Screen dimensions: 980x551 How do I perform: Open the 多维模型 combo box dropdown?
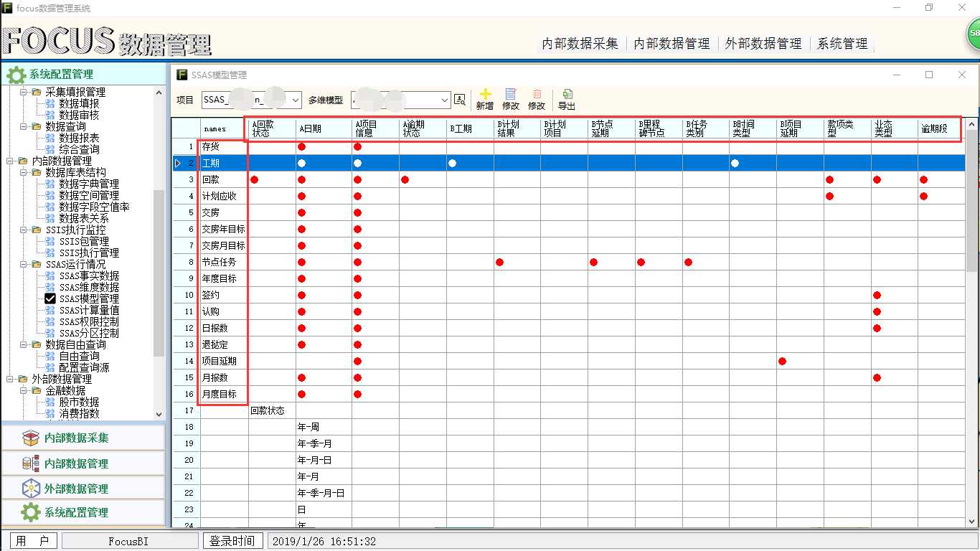pos(444,100)
